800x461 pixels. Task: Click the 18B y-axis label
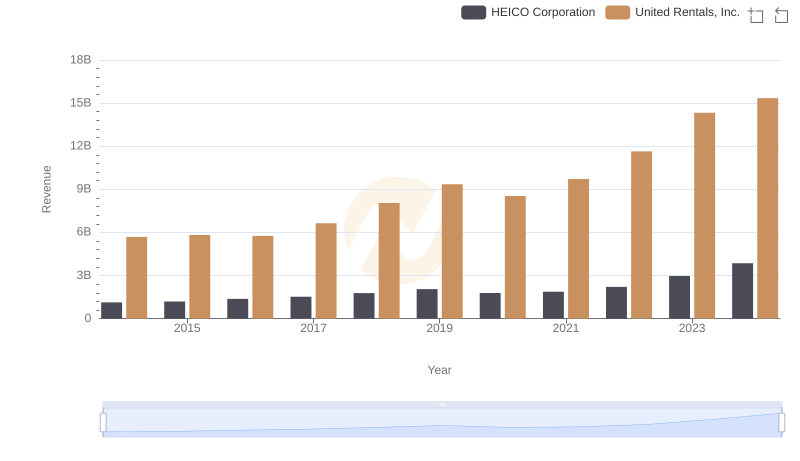pyautogui.click(x=81, y=60)
